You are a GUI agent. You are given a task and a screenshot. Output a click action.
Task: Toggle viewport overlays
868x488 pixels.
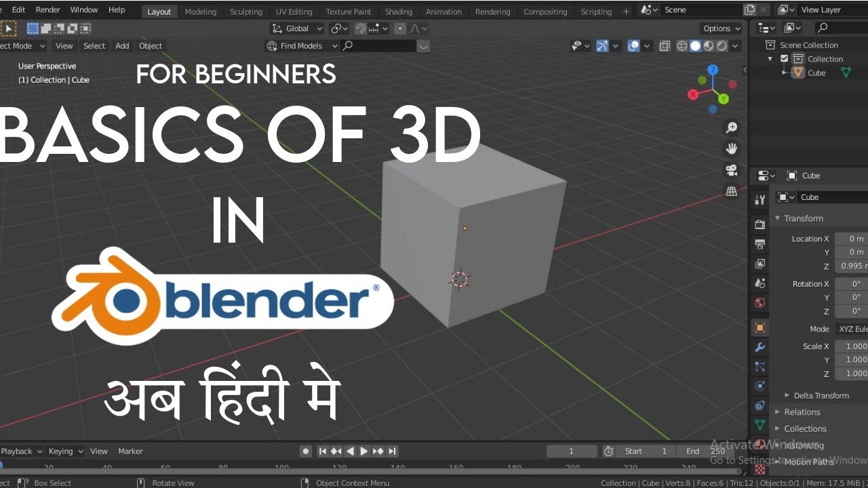[633, 46]
